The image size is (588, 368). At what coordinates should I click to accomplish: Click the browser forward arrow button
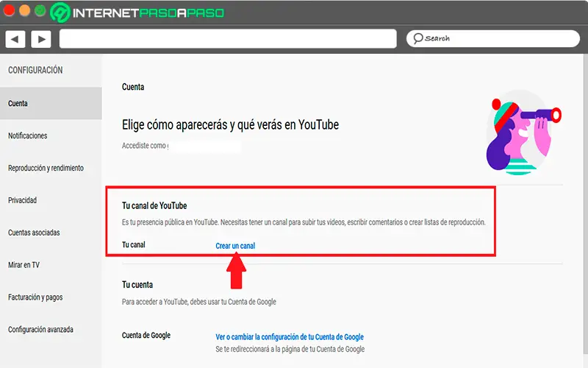click(x=41, y=39)
